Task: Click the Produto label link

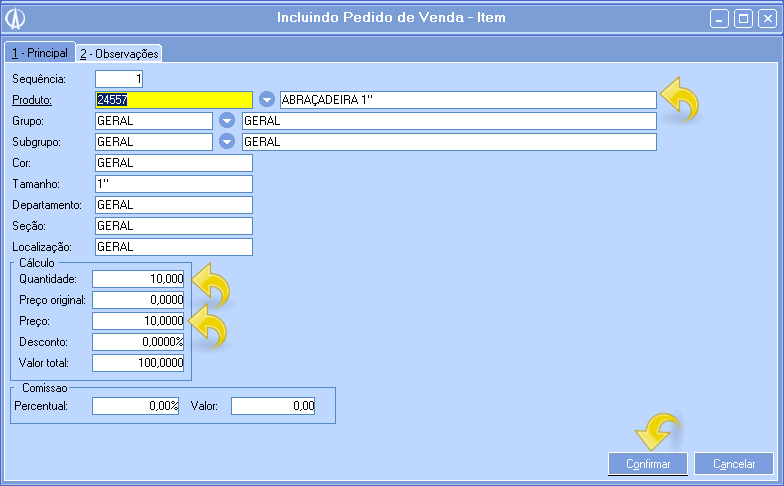Action: pyautogui.click(x=31, y=100)
